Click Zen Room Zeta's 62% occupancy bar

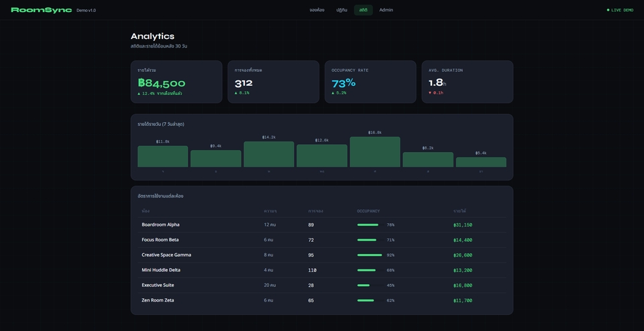[x=370, y=300]
